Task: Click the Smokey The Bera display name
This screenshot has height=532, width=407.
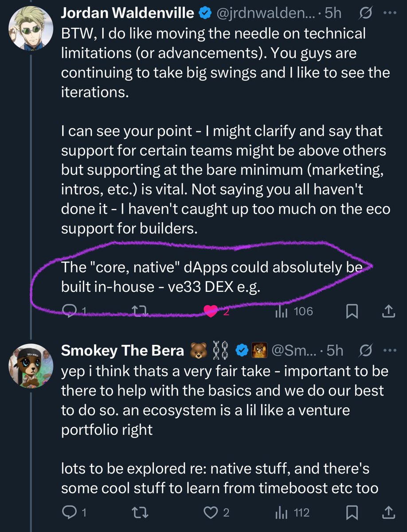Action: 122,350
